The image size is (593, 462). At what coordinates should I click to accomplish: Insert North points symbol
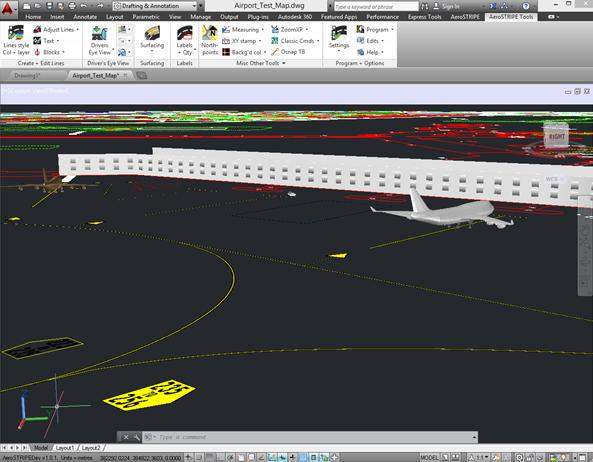(210, 40)
